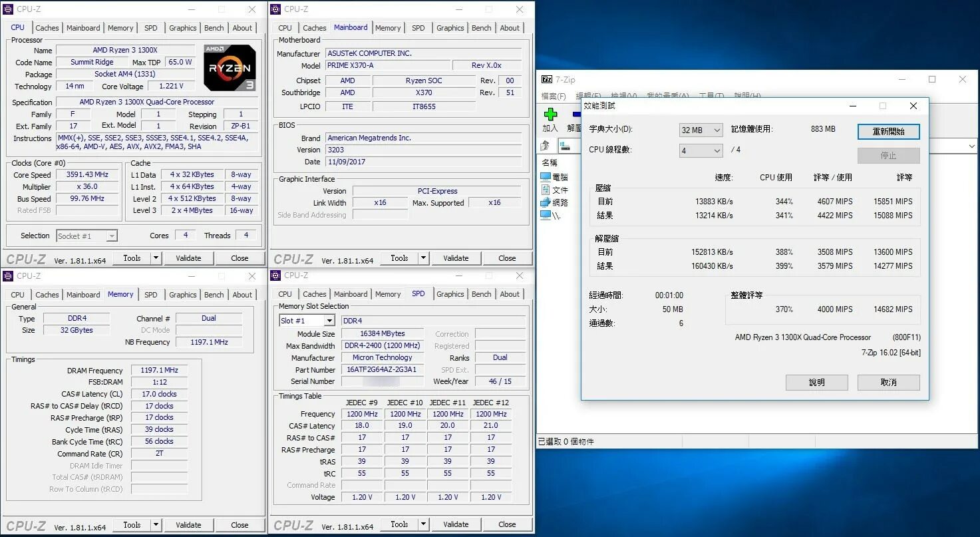Open the CPU 線程數 dropdown showing 4
The image size is (980, 537).
coord(701,150)
